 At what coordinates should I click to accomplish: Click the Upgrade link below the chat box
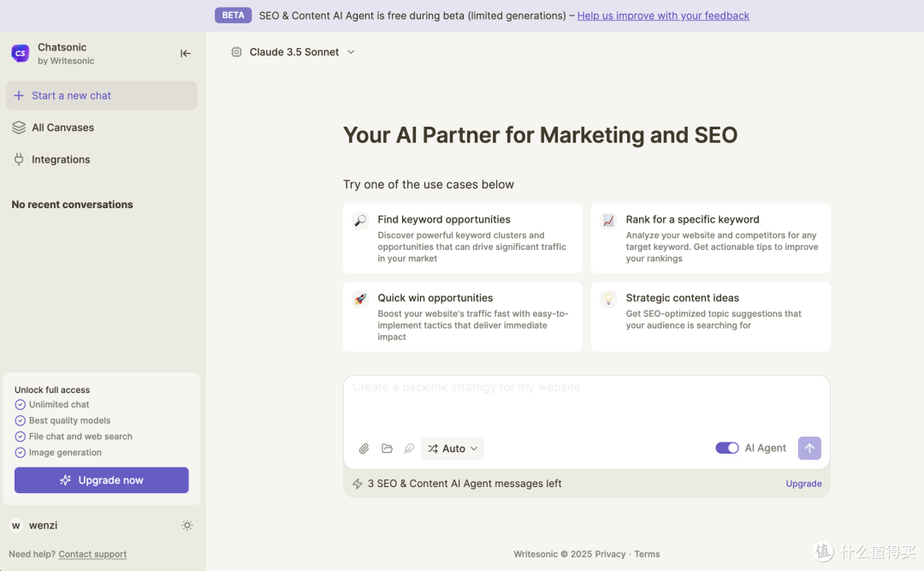coord(803,484)
